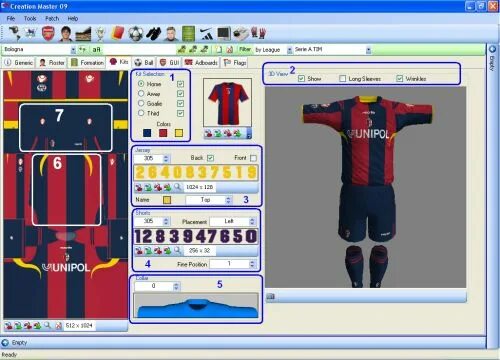Expand the Serie A TIM league dropdown
The width and height of the screenshot is (500, 360).
368,50
